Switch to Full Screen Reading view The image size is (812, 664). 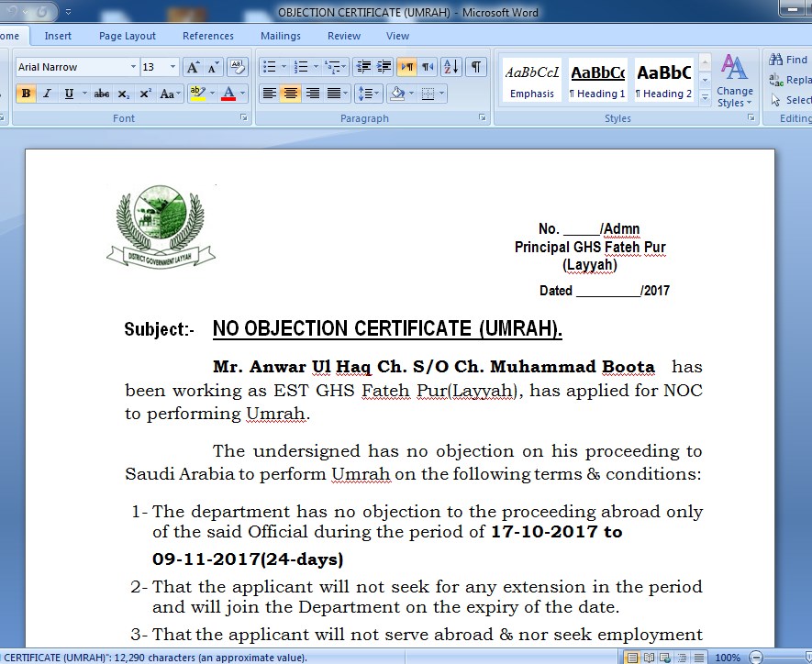(650, 658)
